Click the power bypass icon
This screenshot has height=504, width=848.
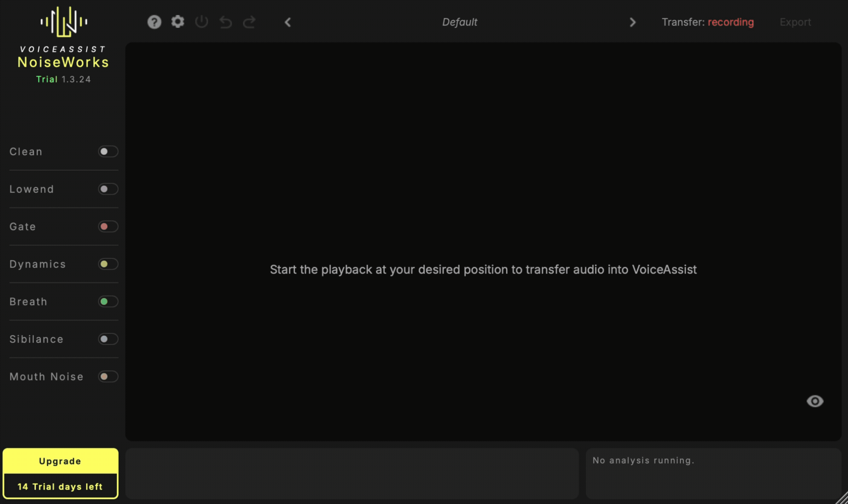(x=202, y=22)
